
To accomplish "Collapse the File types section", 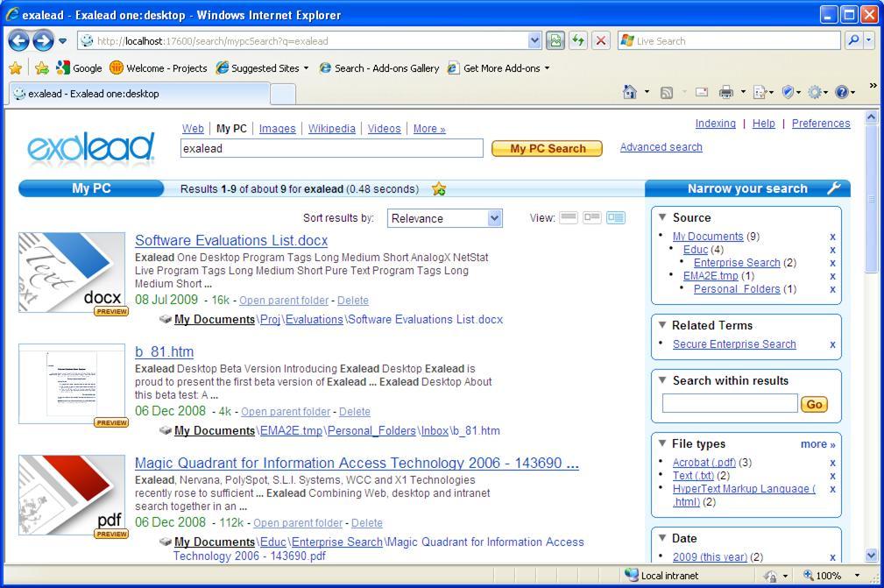I will pos(663,443).
